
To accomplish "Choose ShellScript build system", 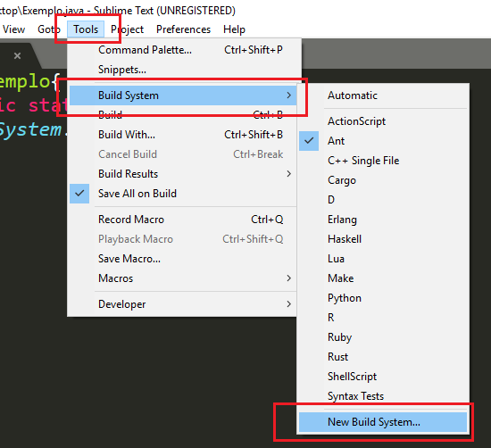I will click(x=383, y=377).
